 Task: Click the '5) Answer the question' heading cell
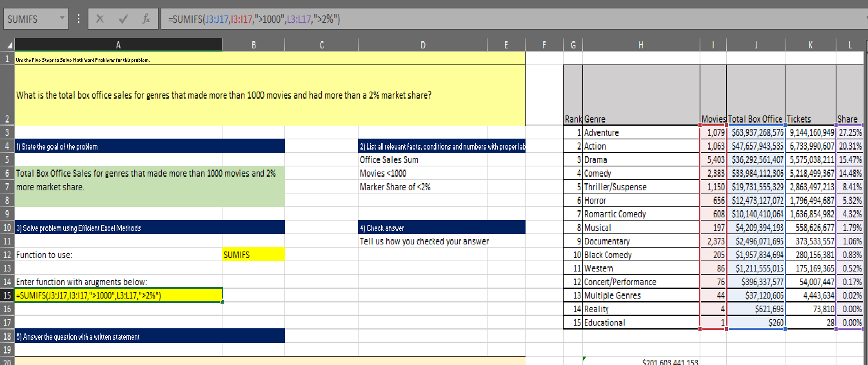coord(149,336)
